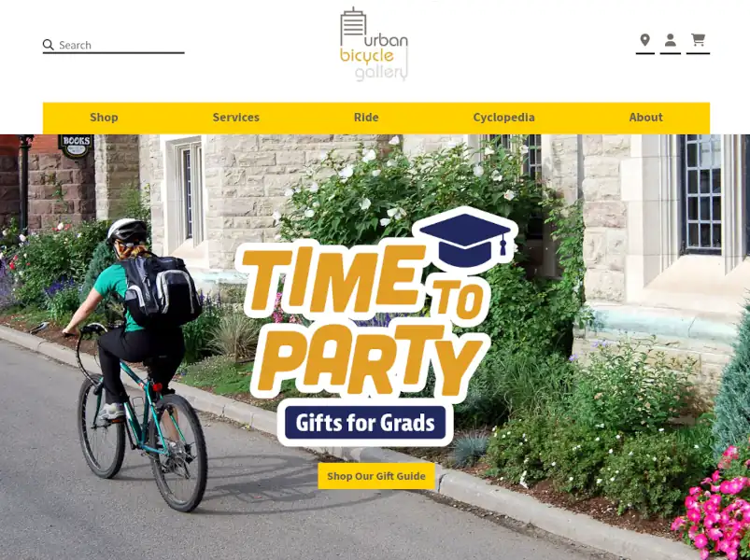Open the Services menu
This screenshot has height=560, width=750.
(235, 118)
